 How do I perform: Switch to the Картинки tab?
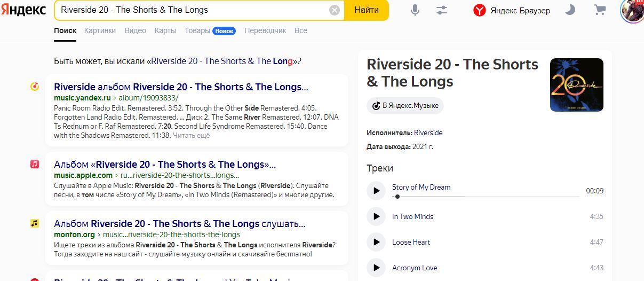coord(100,30)
